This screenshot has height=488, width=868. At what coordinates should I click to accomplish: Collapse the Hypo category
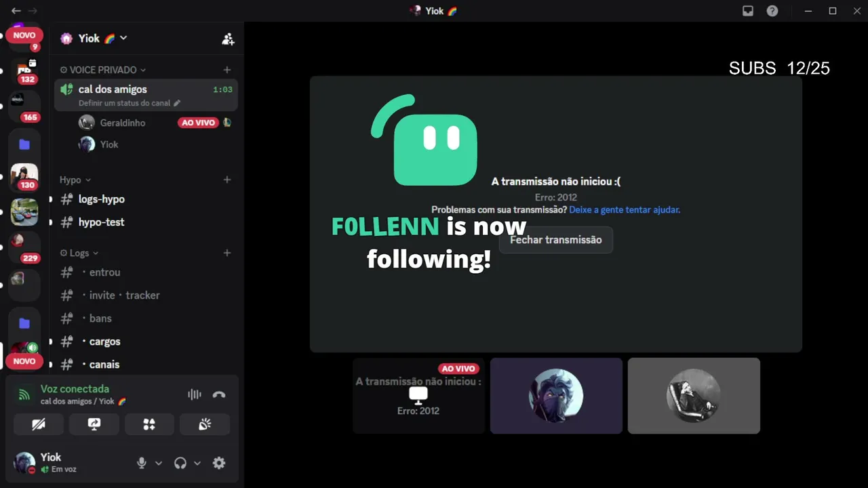coord(75,180)
